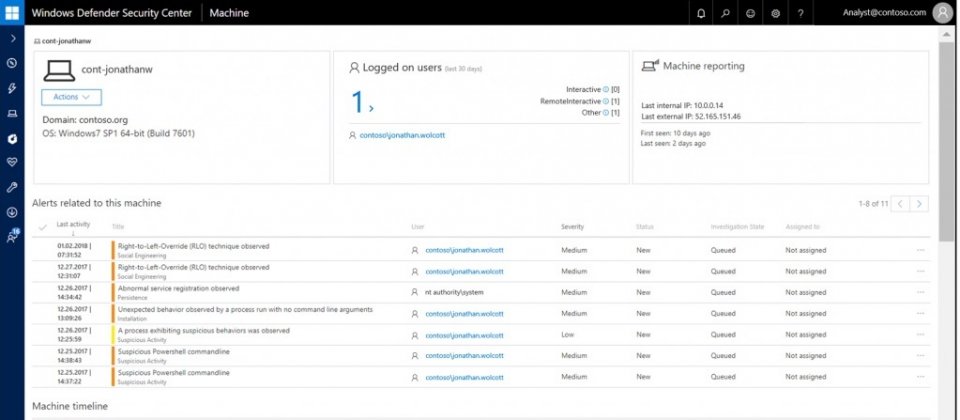
Task: Open Suspicious Powershell commandline alert at 14:38:43
Action: [x=174, y=351]
